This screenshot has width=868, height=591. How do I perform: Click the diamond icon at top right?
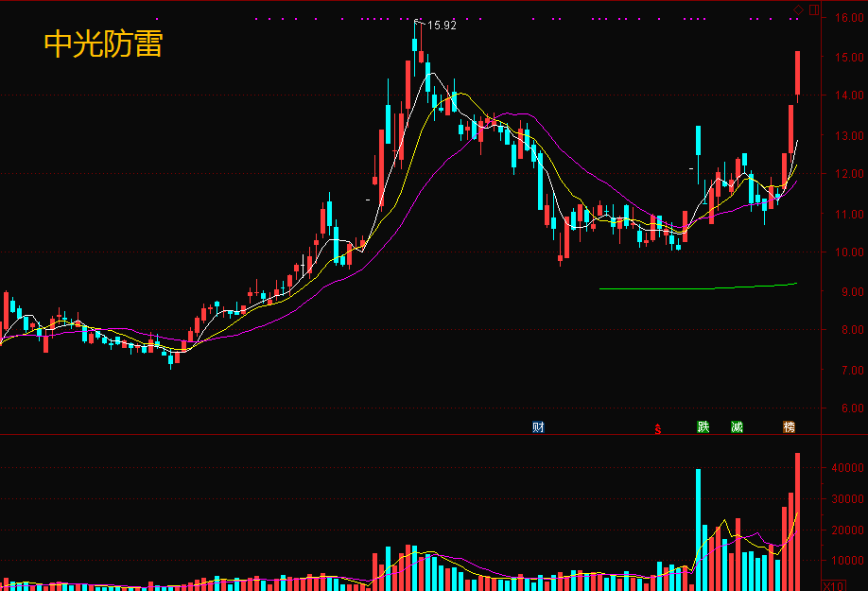click(x=798, y=9)
